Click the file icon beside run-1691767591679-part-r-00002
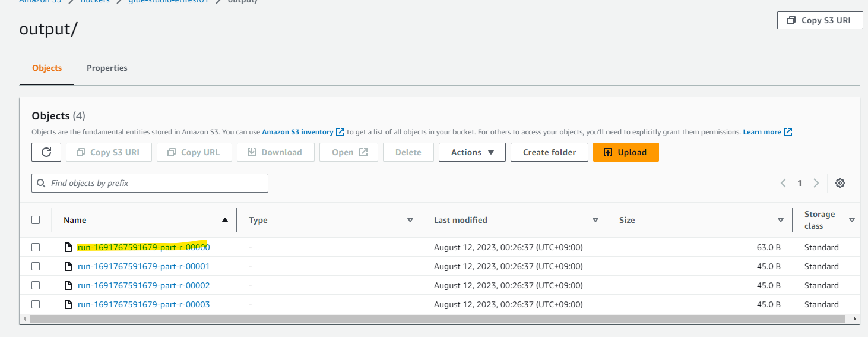868x337 pixels. 68,285
